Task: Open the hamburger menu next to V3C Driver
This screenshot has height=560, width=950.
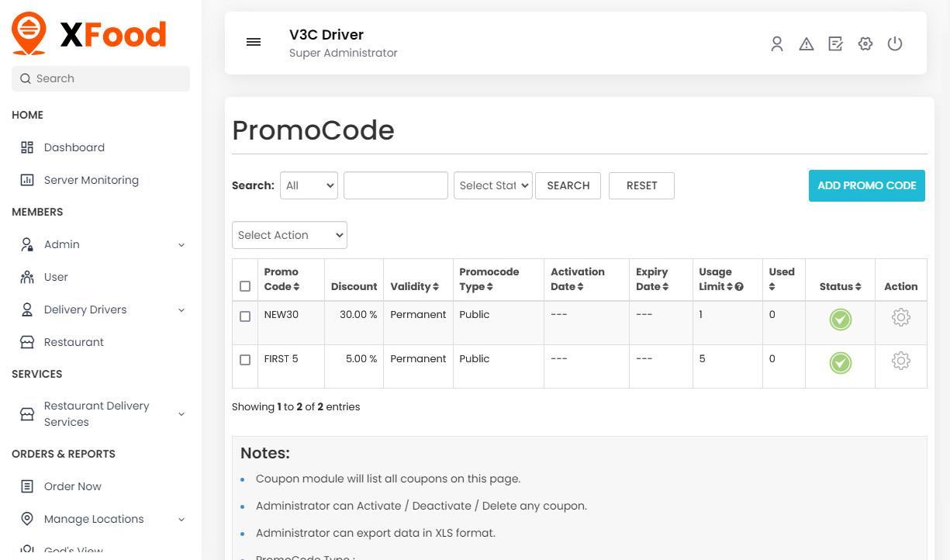Action: [x=254, y=42]
